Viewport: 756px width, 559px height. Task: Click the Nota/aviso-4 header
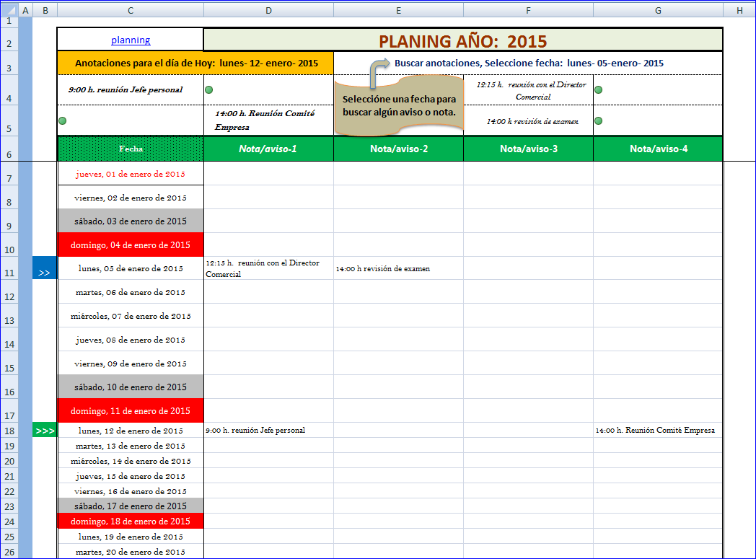[x=658, y=149]
